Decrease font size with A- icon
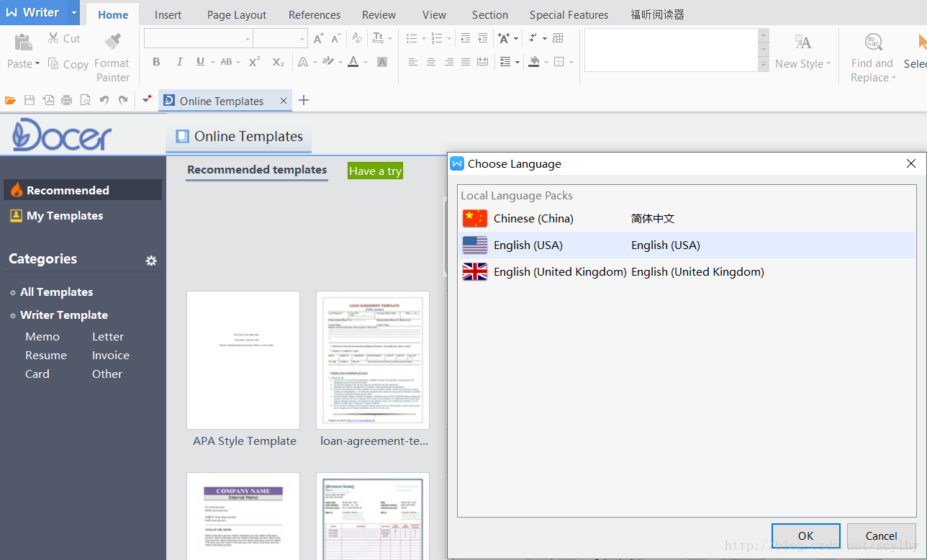Screen dimensions: 927x560 pos(335,38)
